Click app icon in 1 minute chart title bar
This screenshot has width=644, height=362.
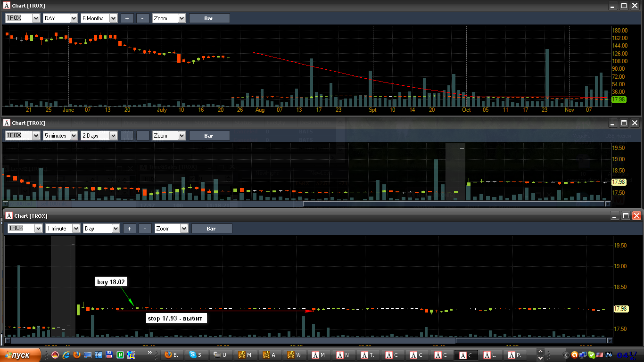point(9,216)
